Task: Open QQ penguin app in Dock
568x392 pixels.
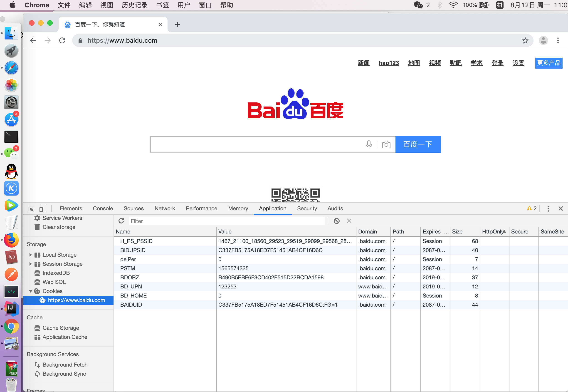Action: point(11,171)
